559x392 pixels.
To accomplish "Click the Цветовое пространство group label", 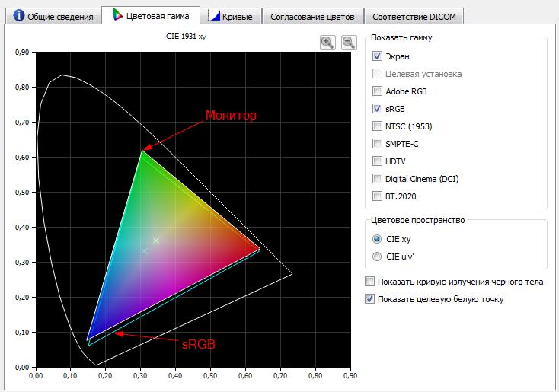I will click(x=418, y=220).
